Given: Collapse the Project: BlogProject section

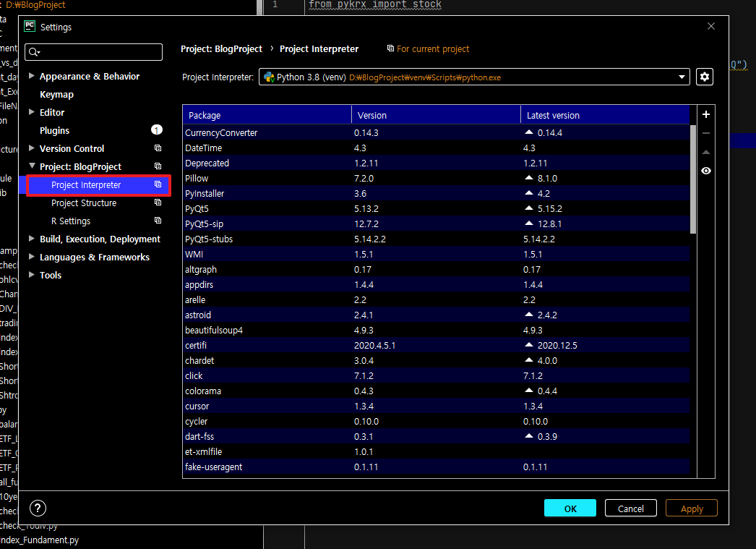Looking at the screenshot, I should (32, 166).
